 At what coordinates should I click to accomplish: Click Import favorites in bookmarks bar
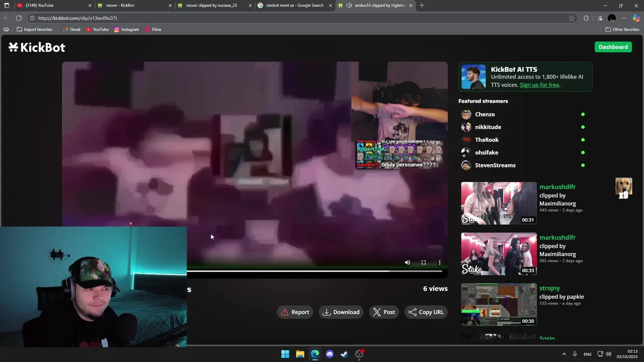point(34,30)
